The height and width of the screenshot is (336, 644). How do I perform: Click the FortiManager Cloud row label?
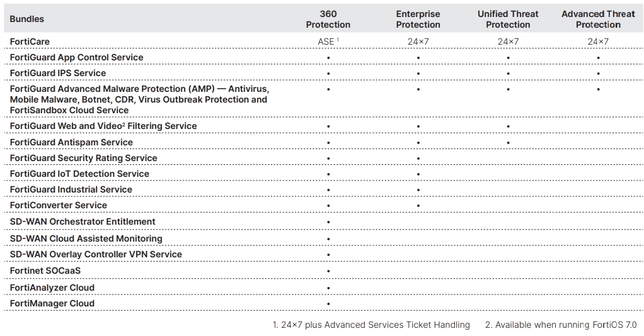coord(52,303)
